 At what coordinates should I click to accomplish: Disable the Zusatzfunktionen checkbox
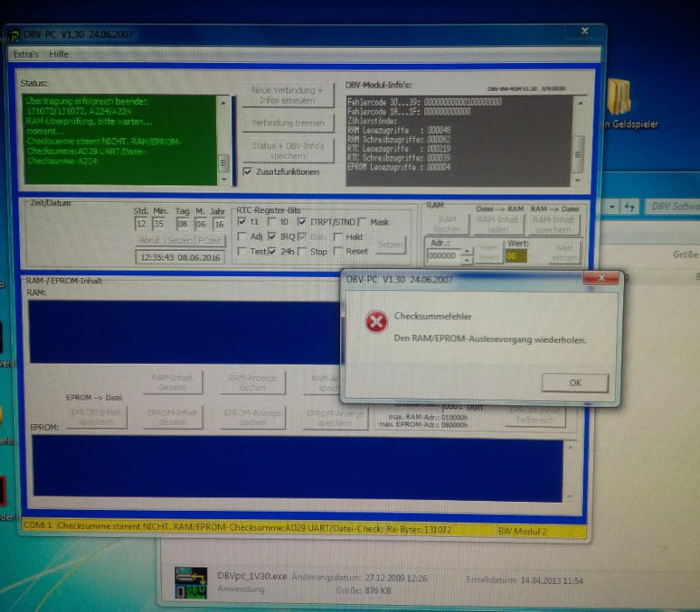coord(248,172)
